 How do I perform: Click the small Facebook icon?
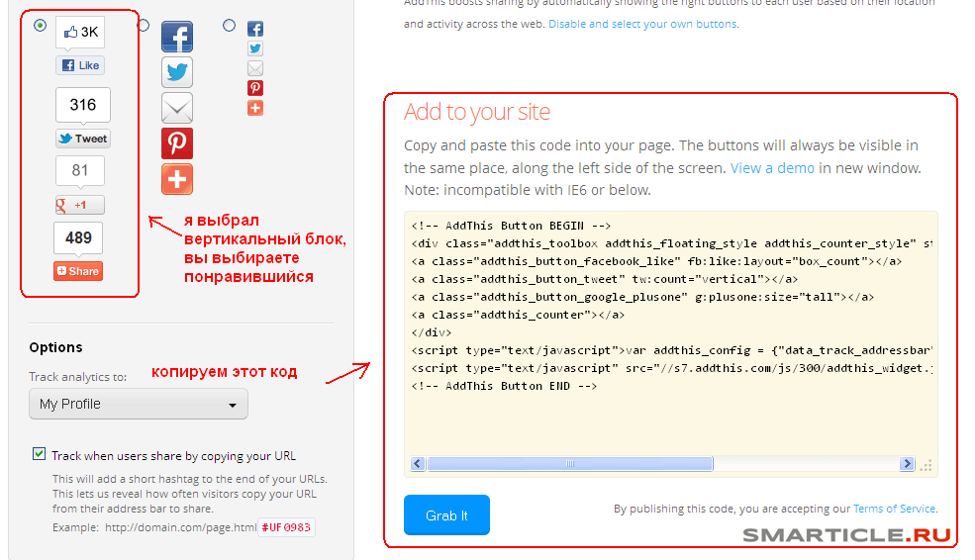pos(255,30)
